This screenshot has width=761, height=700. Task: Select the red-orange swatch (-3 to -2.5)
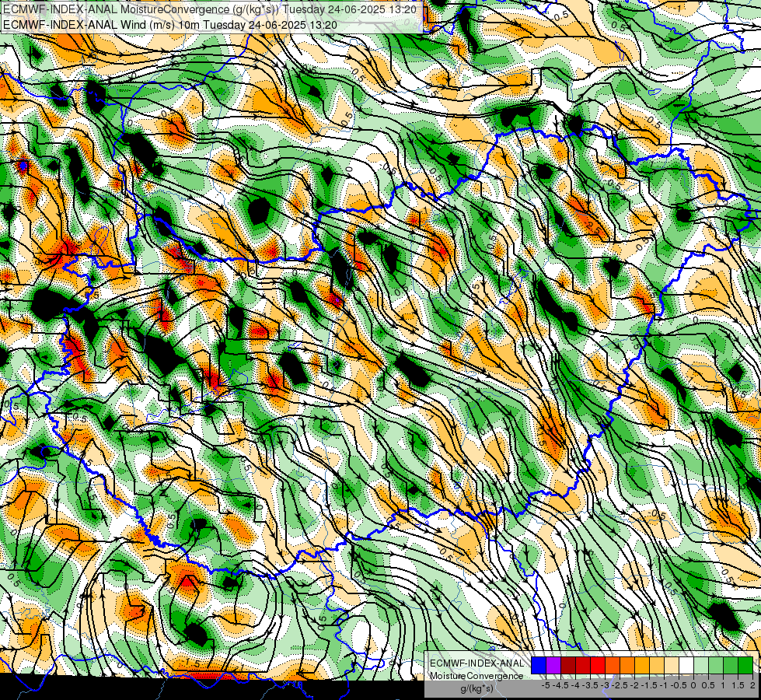click(613, 665)
